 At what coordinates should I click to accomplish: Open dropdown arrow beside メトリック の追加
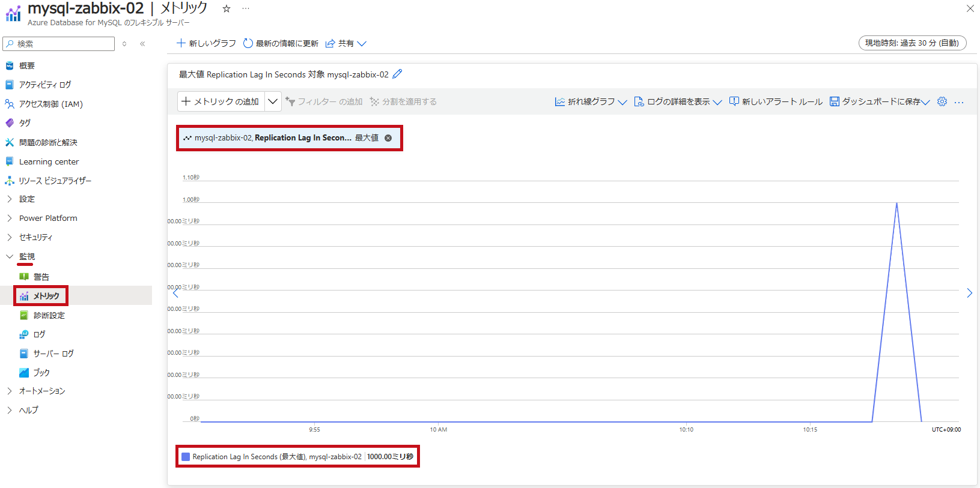(273, 101)
